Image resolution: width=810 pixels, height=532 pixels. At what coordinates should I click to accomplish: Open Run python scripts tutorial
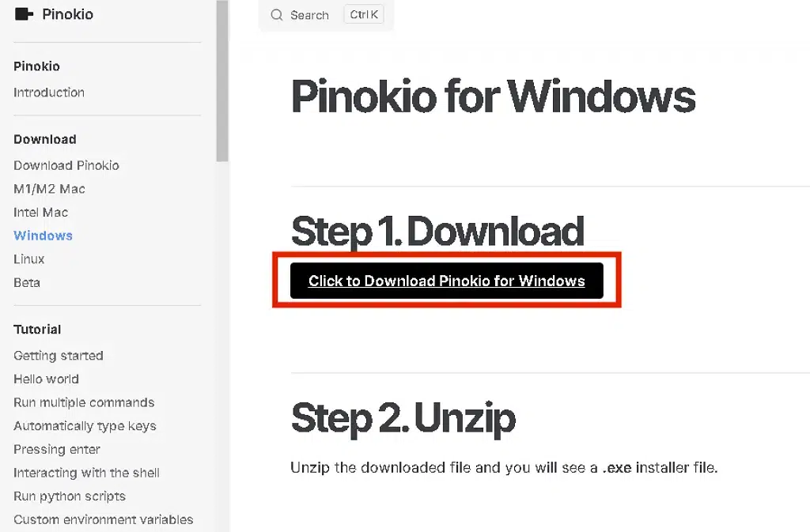(x=70, y=496)
